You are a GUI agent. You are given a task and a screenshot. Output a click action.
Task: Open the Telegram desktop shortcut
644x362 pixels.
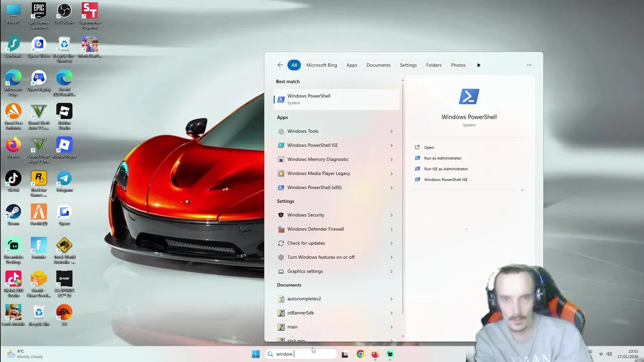(64, 182)
